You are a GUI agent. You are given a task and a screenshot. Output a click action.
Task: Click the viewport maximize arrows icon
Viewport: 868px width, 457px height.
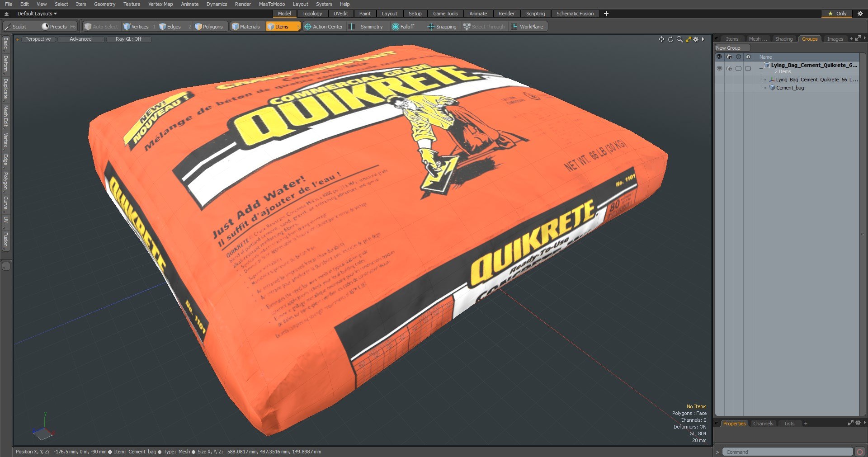click(688, 39)
